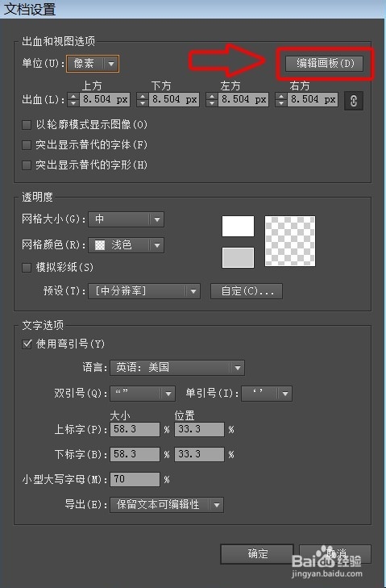Image resolution: width=386 pixels, height=588 pixels.
Task: Click the 自定 custom button
Action: pyautogui.click(x=247, y=291)
